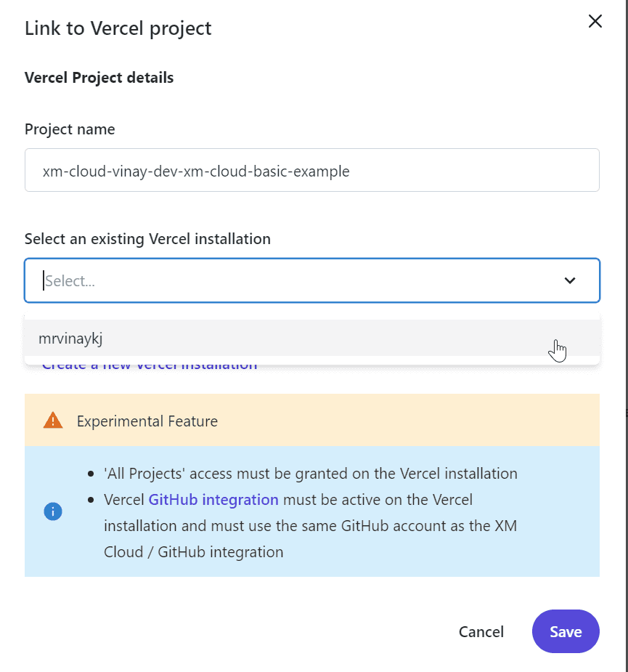Click the Select an existing Vercel installation label
This screenshot has height=672, width=628.
click(147, 239)
